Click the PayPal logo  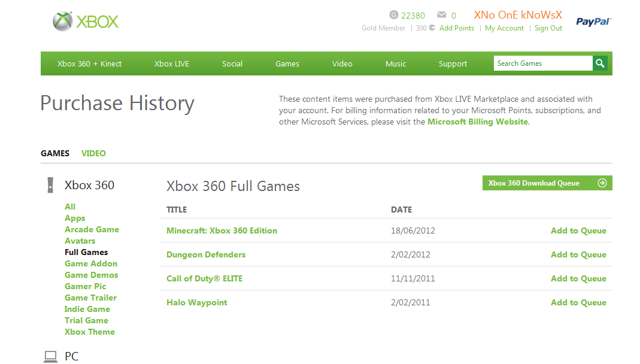[x=593, y=22]
